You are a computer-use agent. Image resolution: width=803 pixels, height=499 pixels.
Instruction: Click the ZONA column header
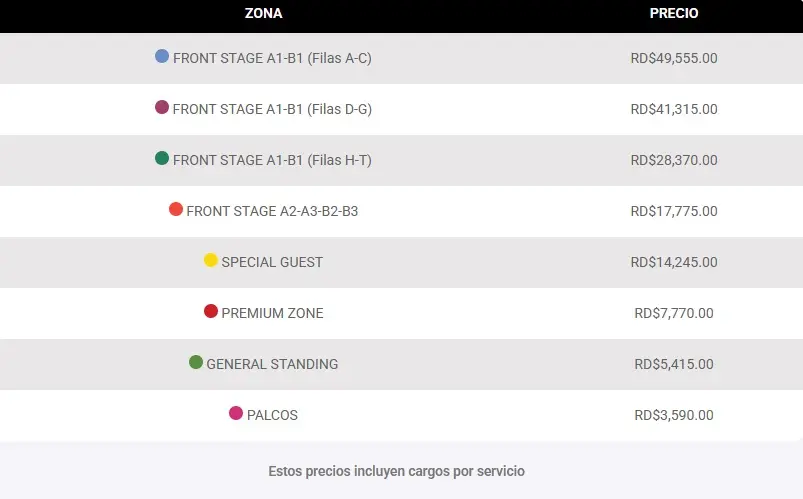click(x=263, y=13)
